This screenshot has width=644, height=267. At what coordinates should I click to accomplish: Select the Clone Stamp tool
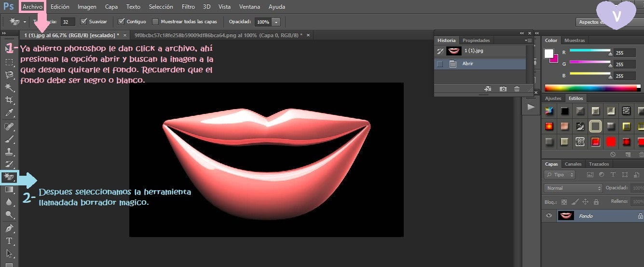pyautogui.click(x=9, y=152)
